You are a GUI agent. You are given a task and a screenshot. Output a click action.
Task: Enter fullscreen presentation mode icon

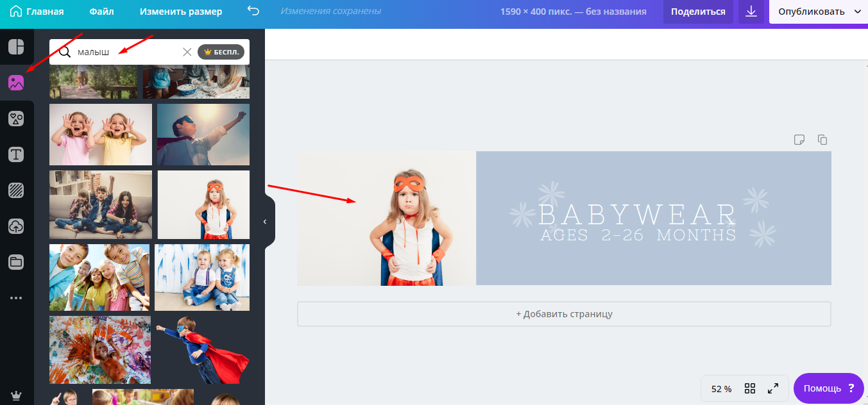[773, 388]
